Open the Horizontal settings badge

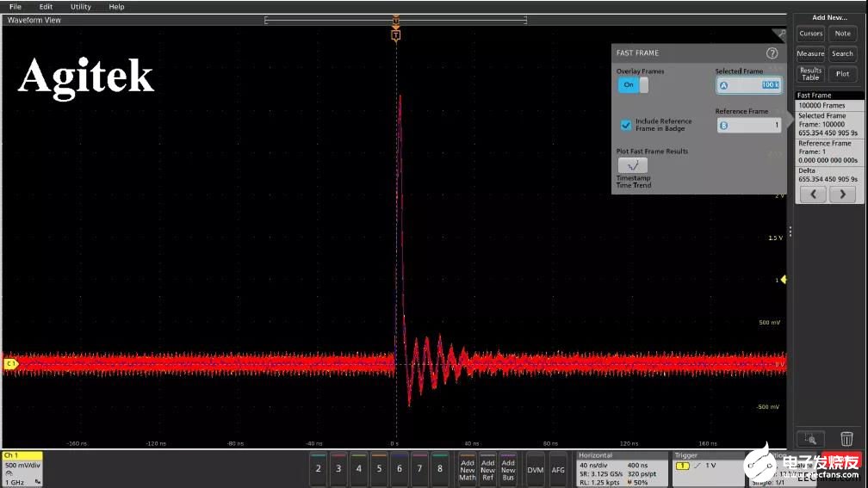(x=622, y=469)
